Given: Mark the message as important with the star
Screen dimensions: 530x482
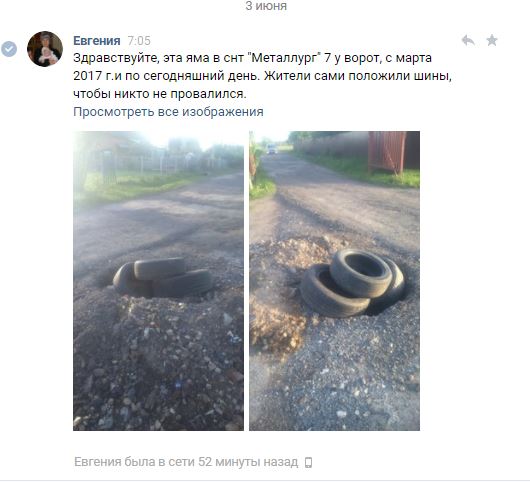Looking at the screenshot, I should click(492, 40).
